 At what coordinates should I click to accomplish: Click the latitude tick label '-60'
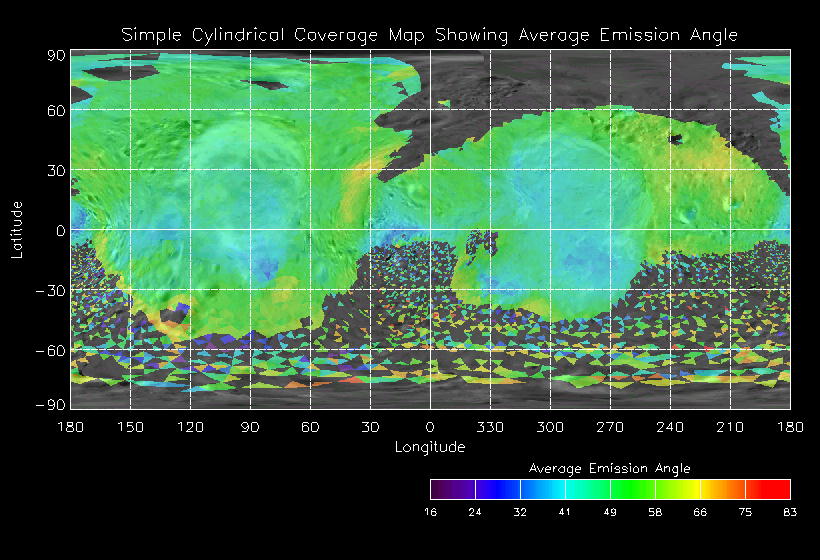tap(51, 351)
